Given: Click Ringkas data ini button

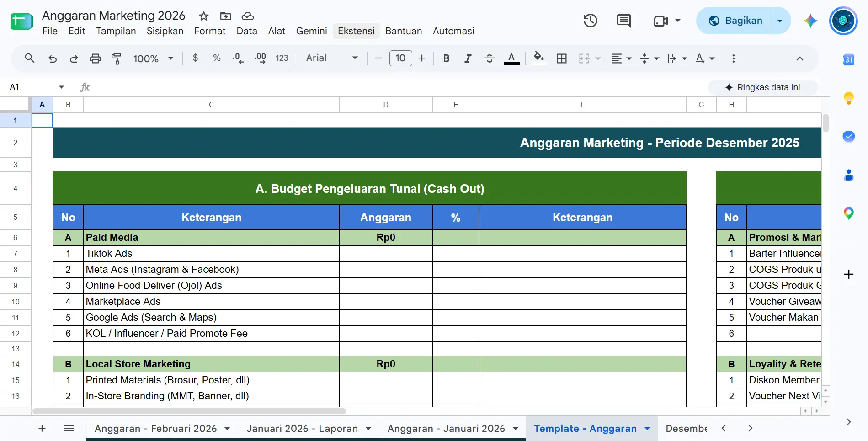Looking at the screenshot, I should (763, 87).
